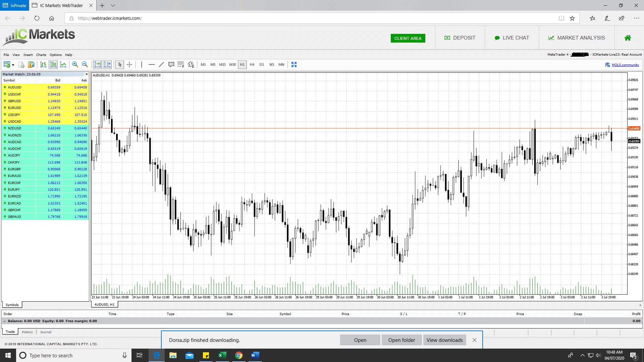Dismiss the download notification bar
Screen dimensions: 644x362
[474, 340]
